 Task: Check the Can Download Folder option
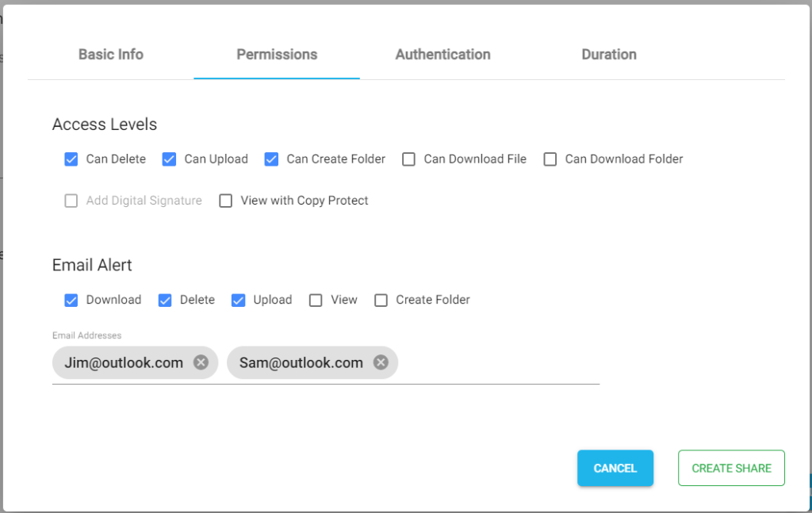[550, 159]
